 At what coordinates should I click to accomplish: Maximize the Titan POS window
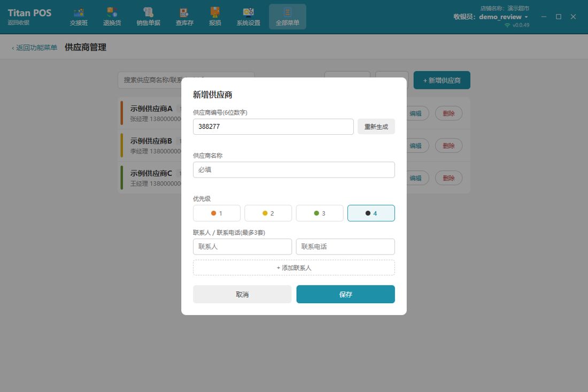(x=559, y=17)
